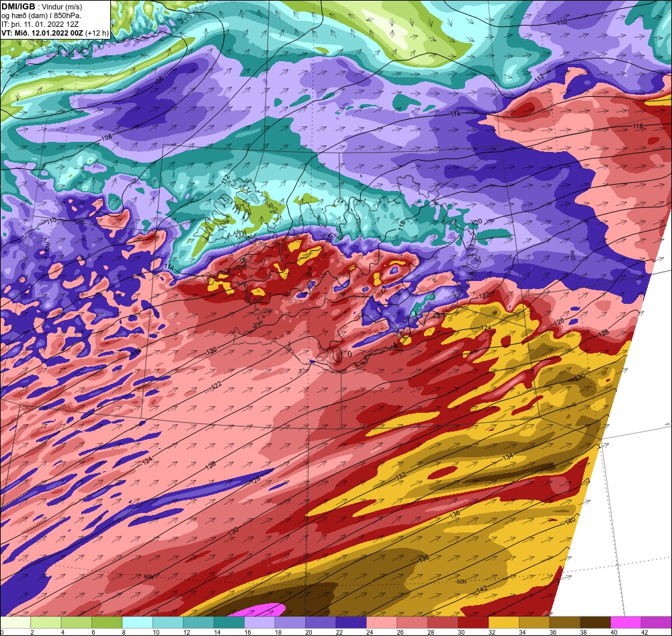Select the '138' height contour label
This screenshot has width=672, height=636.
[424, 559]
